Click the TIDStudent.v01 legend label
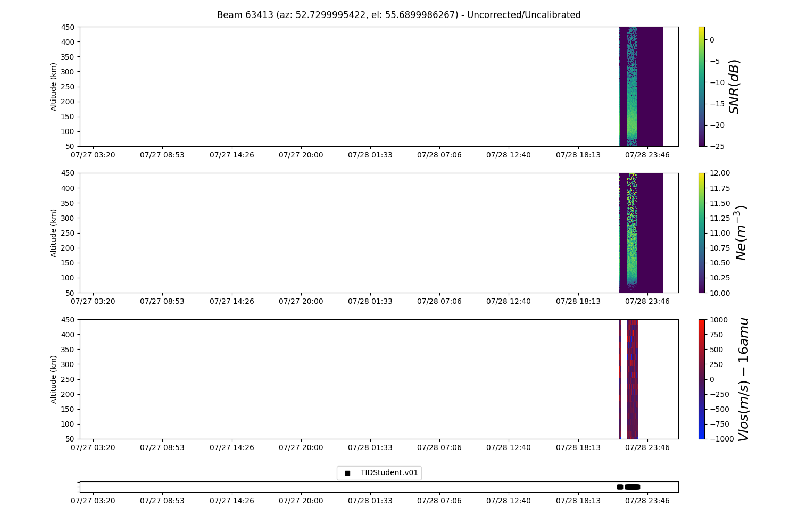 click(389, 472)
